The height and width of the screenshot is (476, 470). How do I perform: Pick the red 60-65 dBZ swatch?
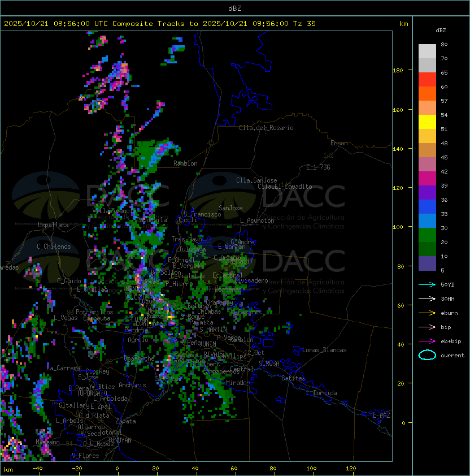[x=427, y=80]
